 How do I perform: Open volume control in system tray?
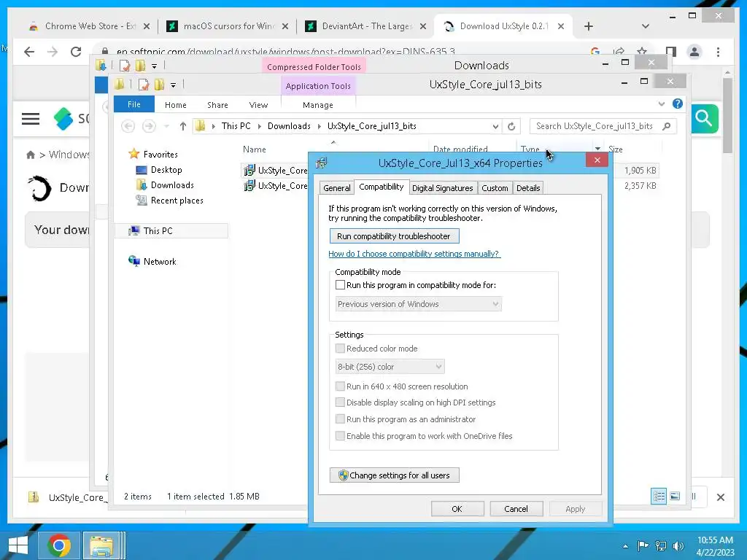tap(678, 545)
